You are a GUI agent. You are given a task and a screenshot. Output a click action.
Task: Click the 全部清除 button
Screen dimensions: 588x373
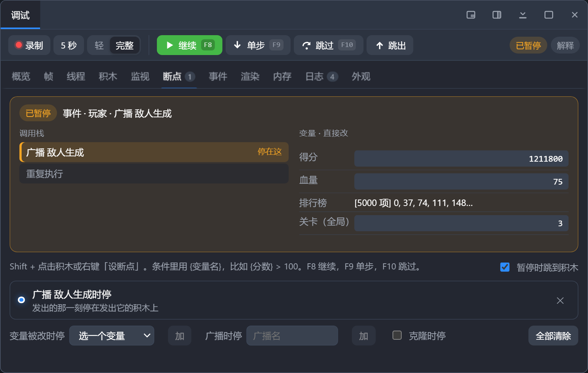[x=553, y=336]
